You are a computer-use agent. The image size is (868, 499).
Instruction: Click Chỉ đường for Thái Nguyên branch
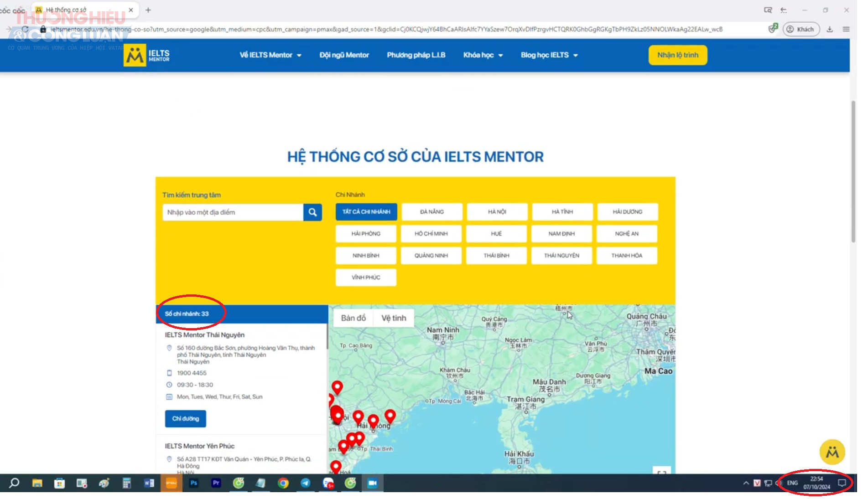(186, 419)
